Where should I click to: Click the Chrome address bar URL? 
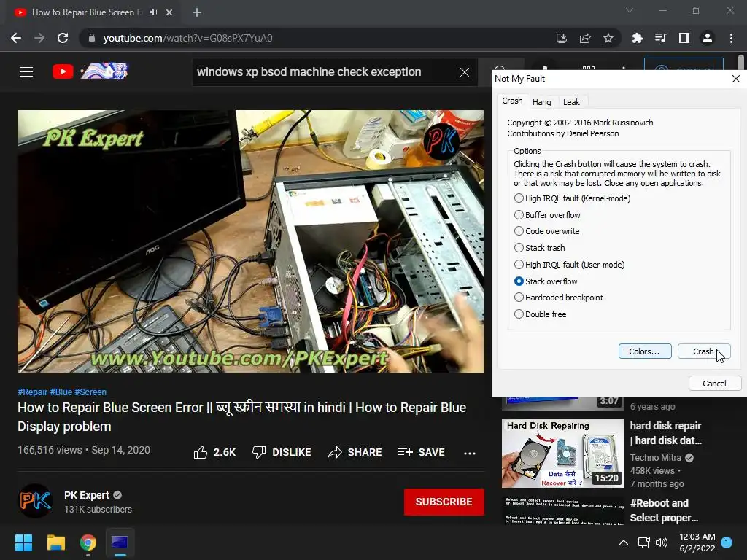187,38
